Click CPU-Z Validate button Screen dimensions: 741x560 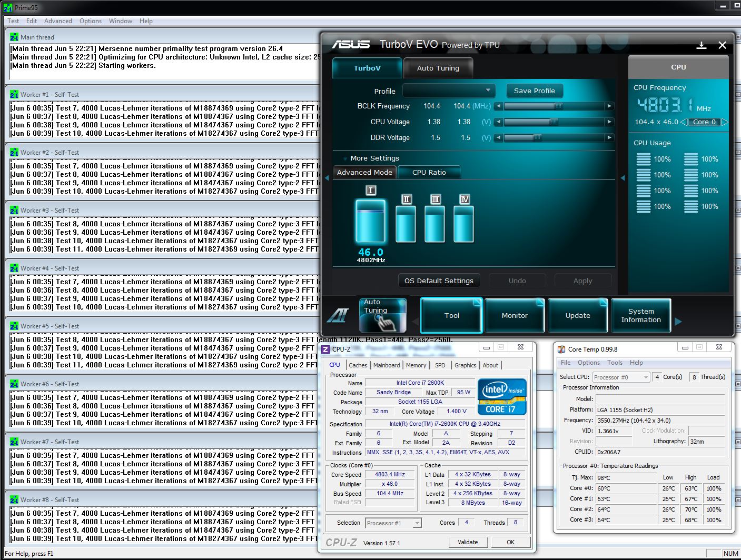pyautogui.click(x=468, y=542)
